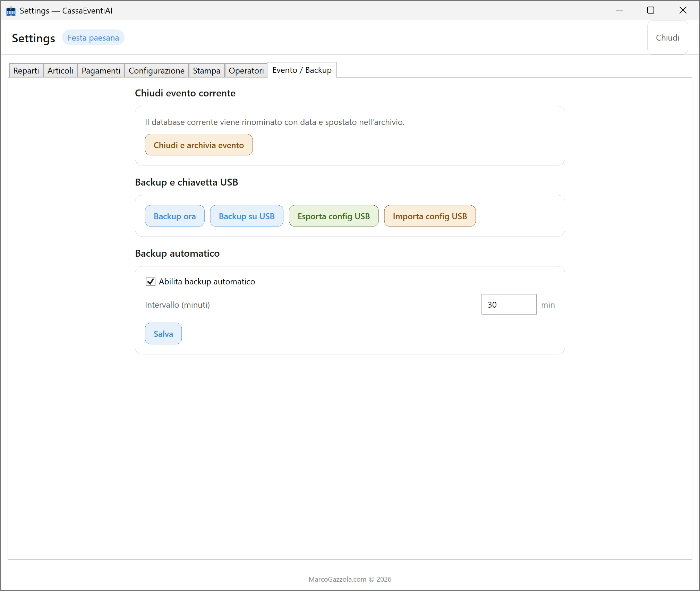This screenshot has width=700, height=591.
Task: Click the database archivio description text
Action: coord(275,122)
